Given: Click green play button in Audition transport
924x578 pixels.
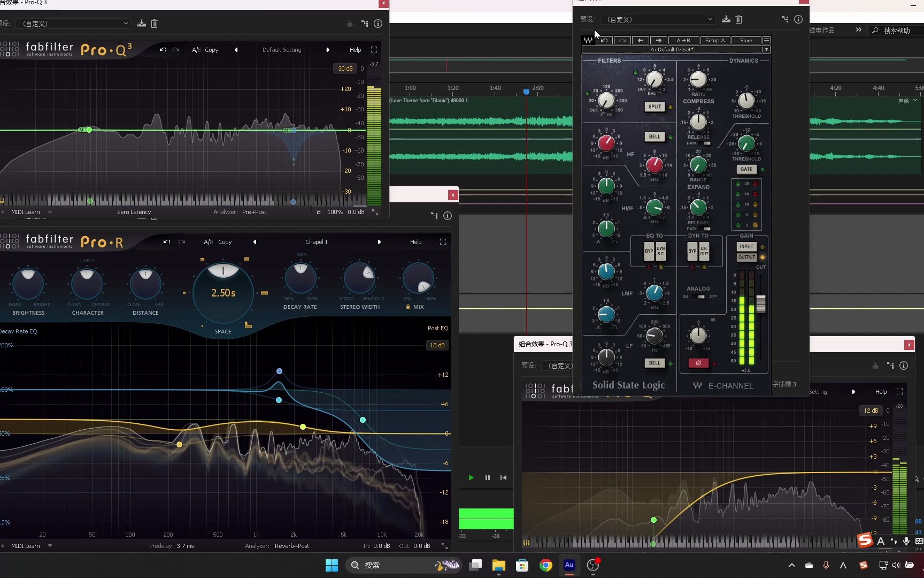Looking at the screenshot, I should [471, 478].
